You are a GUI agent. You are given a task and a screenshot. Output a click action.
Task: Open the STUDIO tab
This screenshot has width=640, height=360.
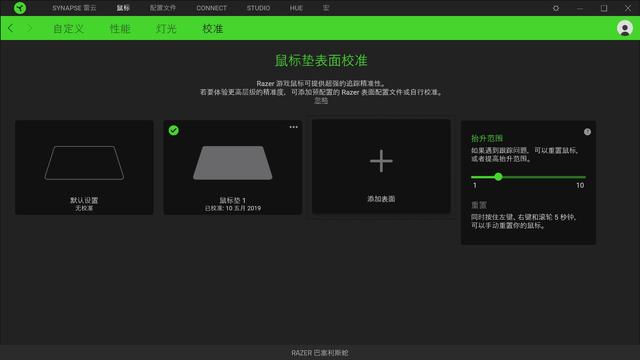[258, 8]
